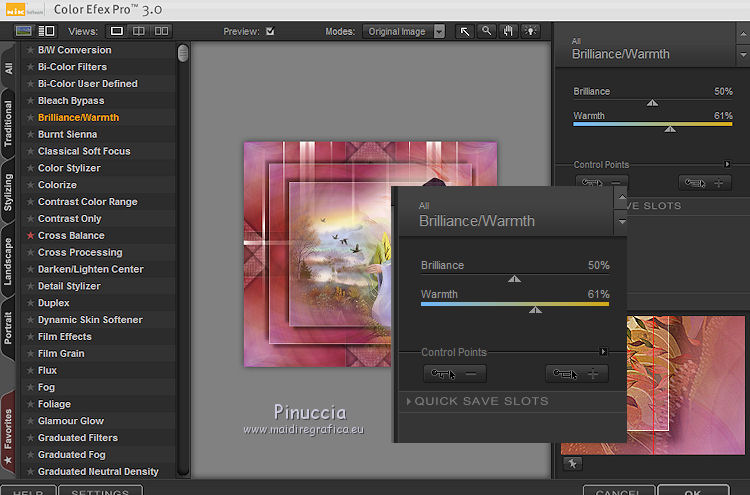The image size is (750, 495).
Task: Select the Bi-Color User Defined filter
Action: (88, 84)
